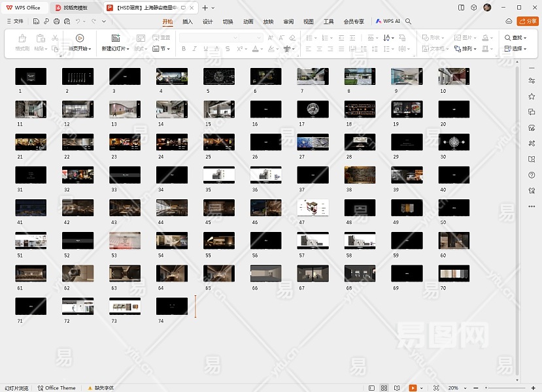The image size is (542, 392).
Task: Open the 插入 (Insert) ribbon tab
Action: (x=188, y=22)
